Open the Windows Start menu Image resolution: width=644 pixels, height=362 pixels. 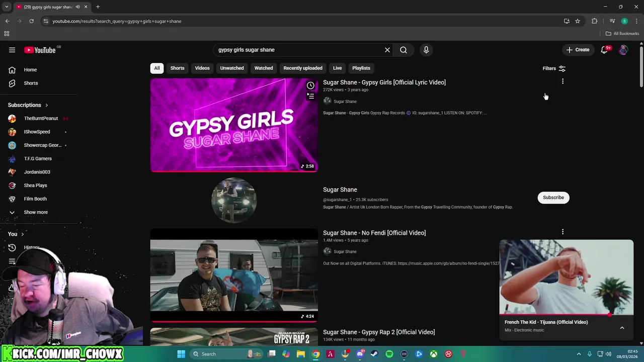[x=181, y=354]
